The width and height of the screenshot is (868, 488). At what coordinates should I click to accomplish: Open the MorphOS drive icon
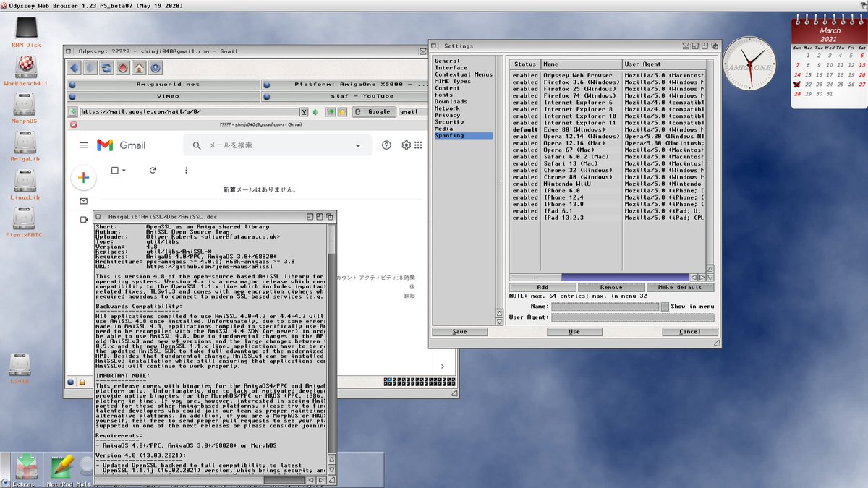[x=25, y=108]
